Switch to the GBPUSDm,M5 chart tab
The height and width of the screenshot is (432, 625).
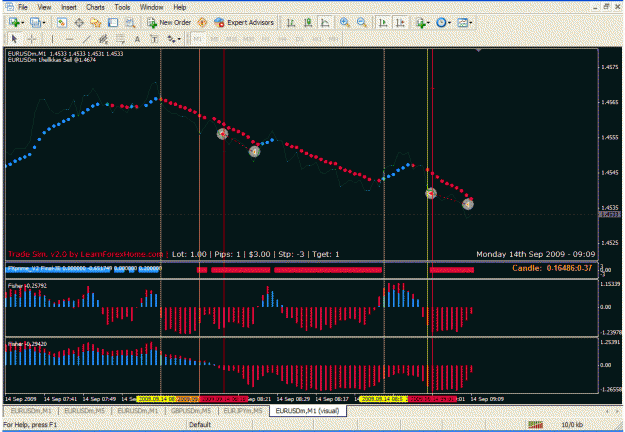coord(191,410)
